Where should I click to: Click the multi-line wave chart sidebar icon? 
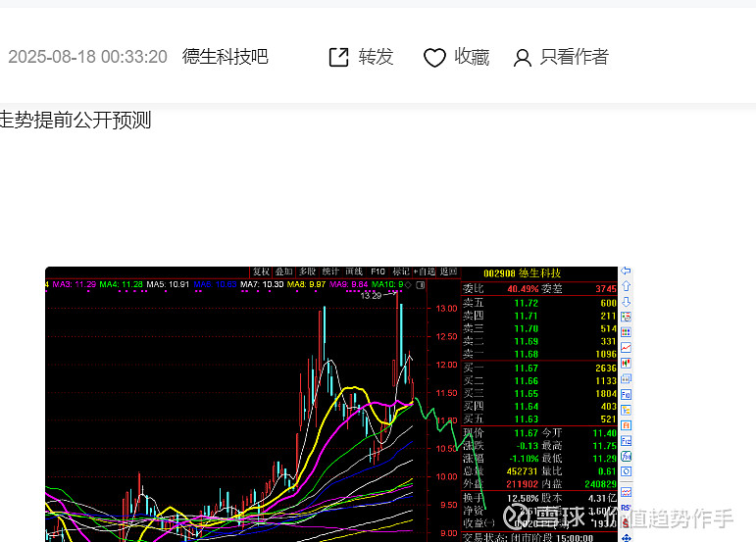626,492
